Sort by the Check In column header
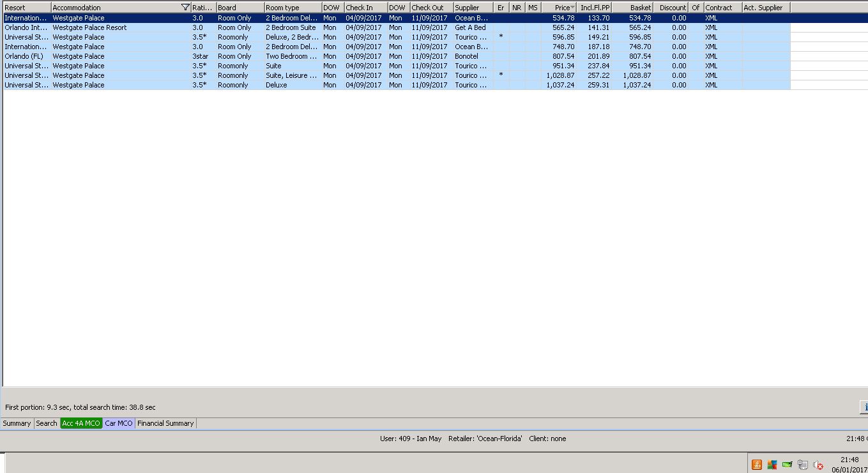The height and width of the screenshot is (473, 868). [x=366, y=8]
